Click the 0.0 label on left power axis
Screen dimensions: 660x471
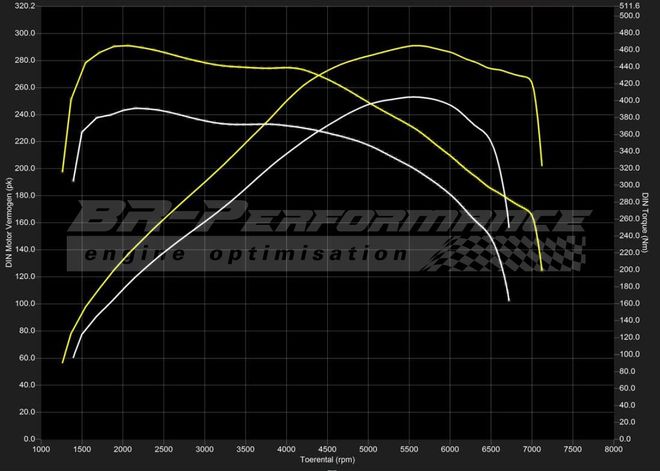pos(28,439)
